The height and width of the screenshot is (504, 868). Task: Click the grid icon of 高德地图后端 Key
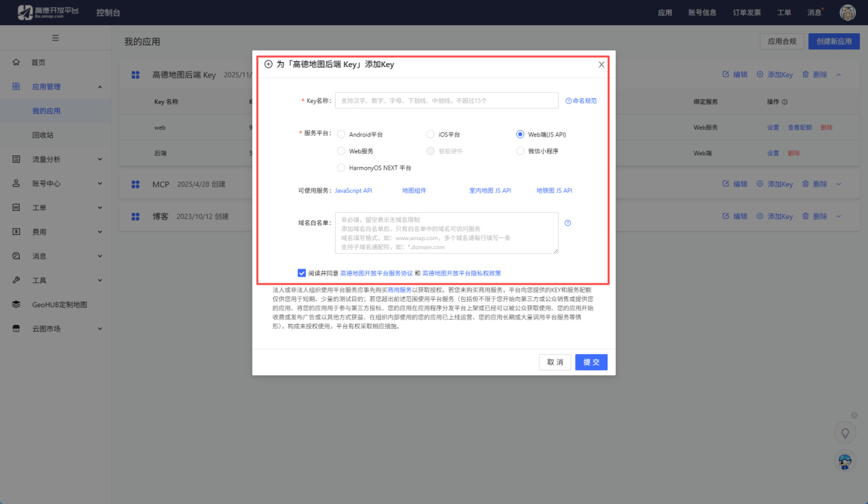coord(136,75)
